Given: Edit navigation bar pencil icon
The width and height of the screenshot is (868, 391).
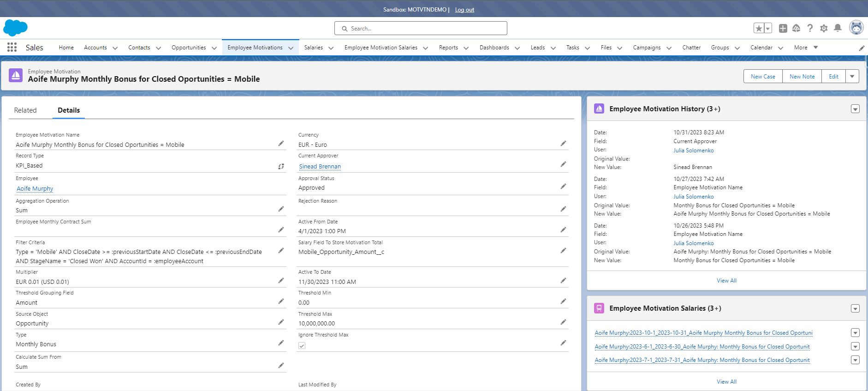Looking at the screenshot, I should pos(862,48).
